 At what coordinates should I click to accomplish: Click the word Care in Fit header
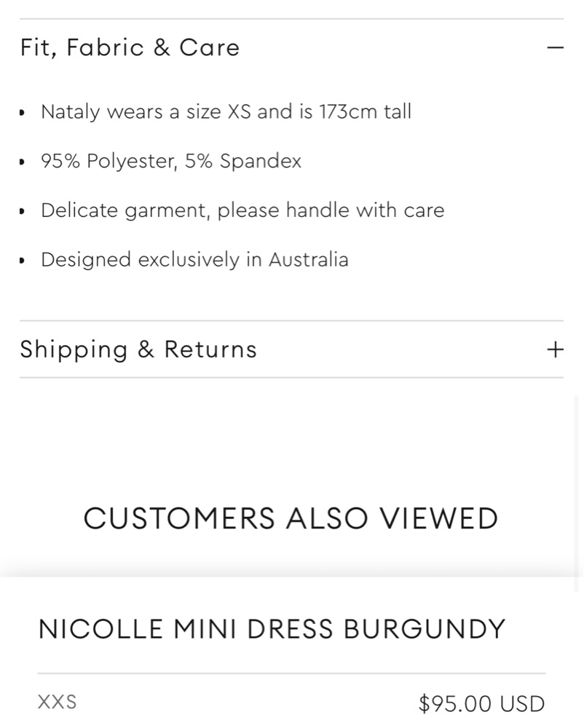(209, 48)
